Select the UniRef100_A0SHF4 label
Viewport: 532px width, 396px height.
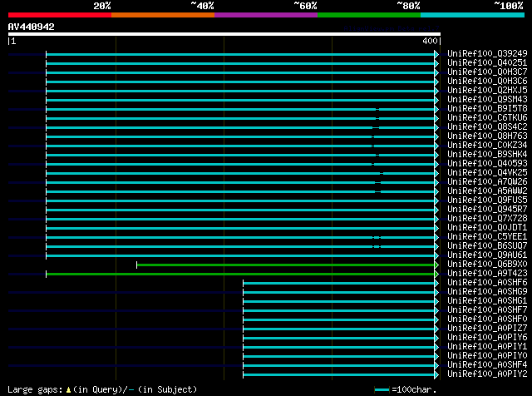tap(487, 365)
